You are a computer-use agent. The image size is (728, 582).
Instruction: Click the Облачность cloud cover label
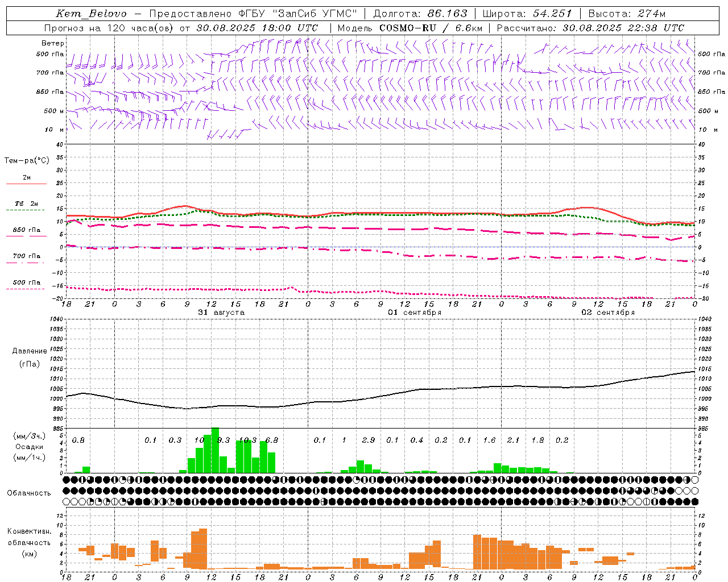(x=29, y=493)
